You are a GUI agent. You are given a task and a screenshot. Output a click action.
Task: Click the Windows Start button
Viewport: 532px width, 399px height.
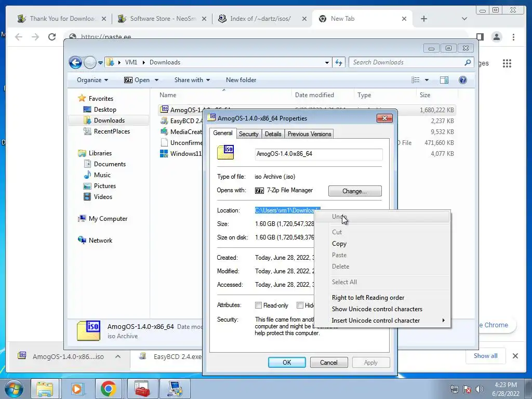click(14, 389)
